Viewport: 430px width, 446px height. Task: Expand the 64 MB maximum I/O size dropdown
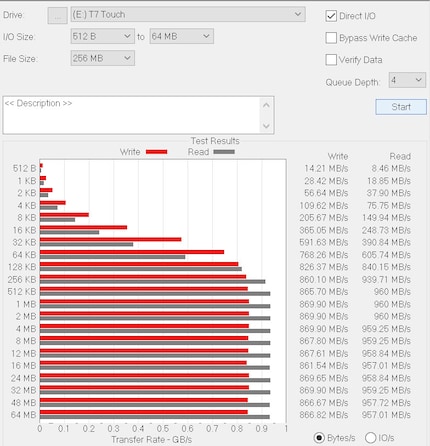click(182, 36)
